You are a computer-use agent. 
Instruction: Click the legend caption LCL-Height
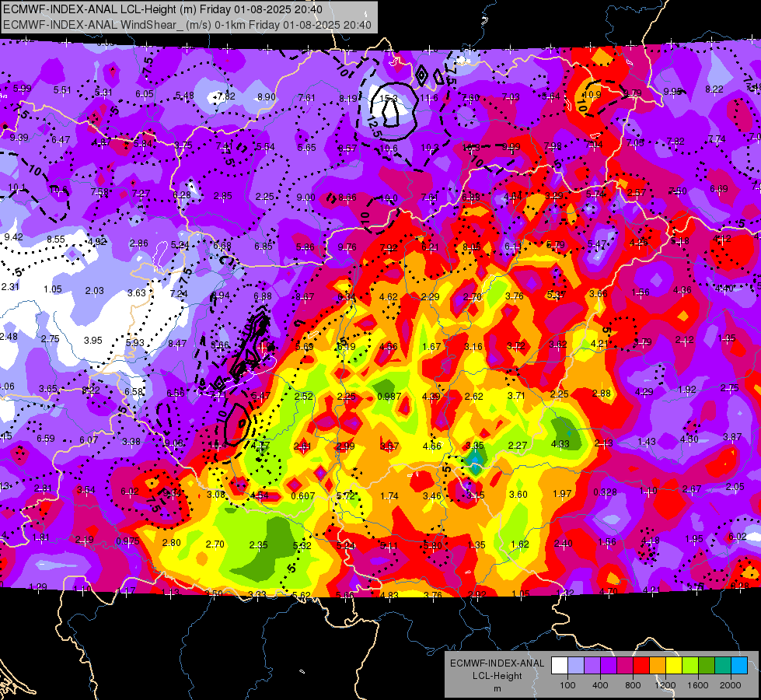(x=497, y=676)
